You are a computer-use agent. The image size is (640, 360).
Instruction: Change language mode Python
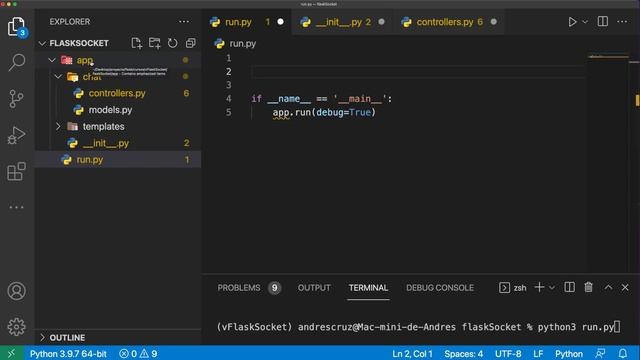[x=569, y=353]
